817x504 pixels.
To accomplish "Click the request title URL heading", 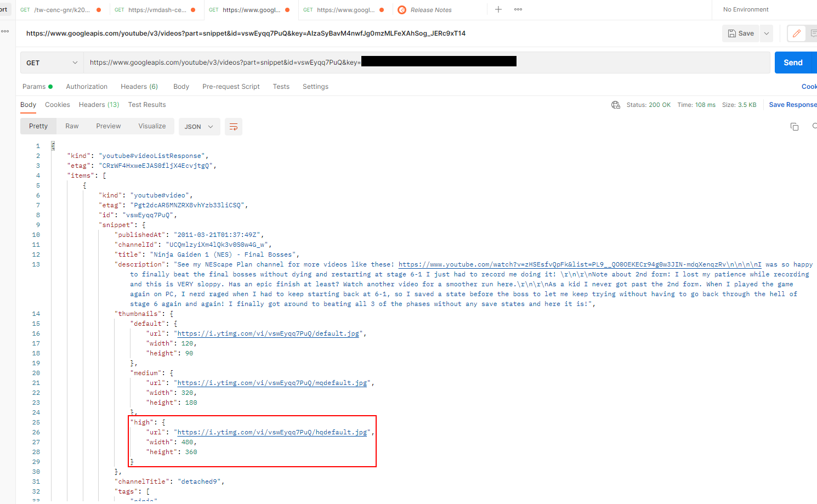I will click(x=246, y=33).
